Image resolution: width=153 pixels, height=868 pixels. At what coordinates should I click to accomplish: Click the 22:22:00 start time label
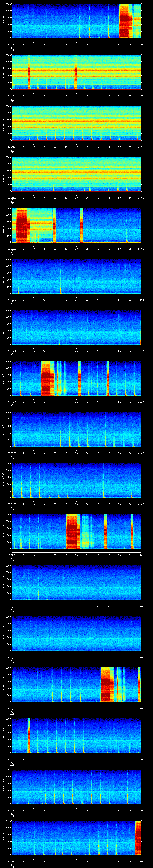tap(12, 44)
